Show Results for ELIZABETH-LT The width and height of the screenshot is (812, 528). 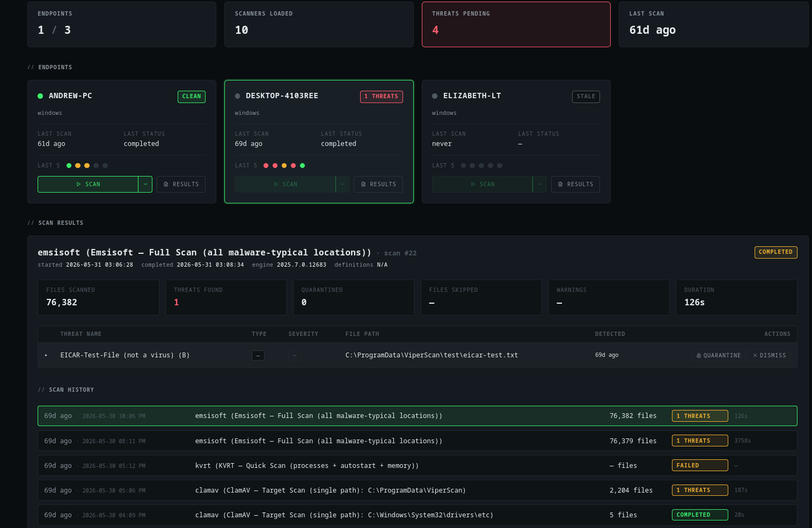click(x=575, y=184)
